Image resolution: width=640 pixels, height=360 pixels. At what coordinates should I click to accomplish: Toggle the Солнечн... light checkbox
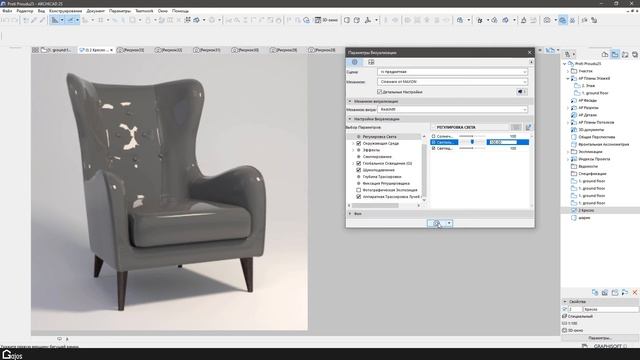[433, 136]
